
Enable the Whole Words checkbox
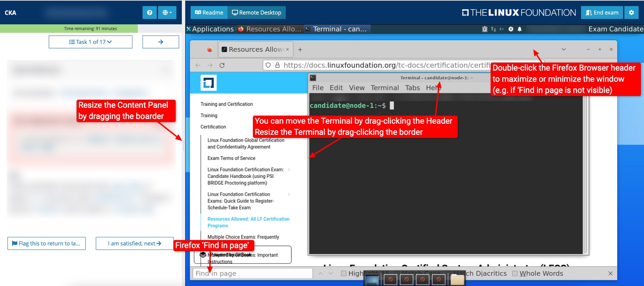click(x=515, y=273)
